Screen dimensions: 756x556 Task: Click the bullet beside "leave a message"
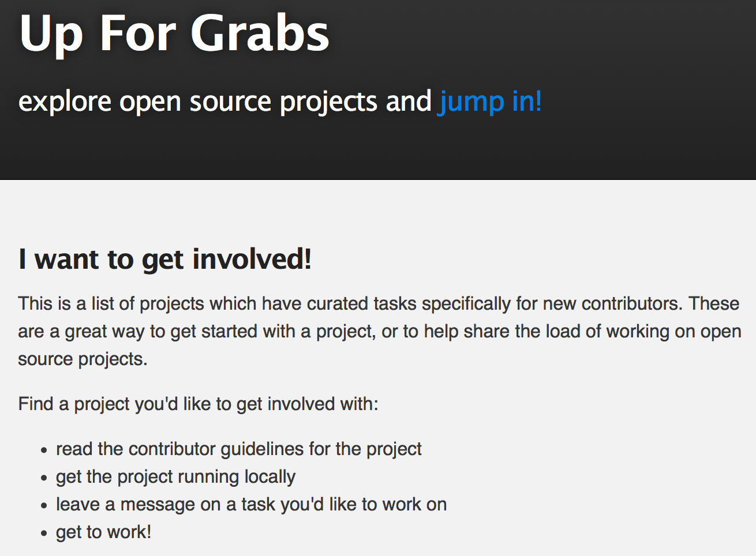click(44, 506)
